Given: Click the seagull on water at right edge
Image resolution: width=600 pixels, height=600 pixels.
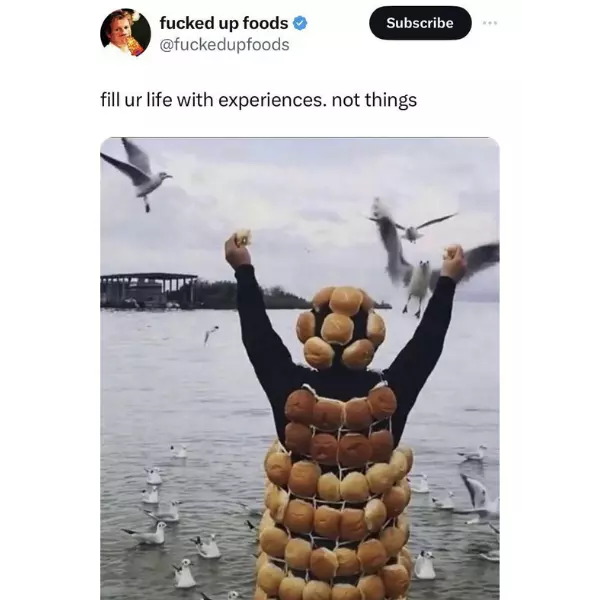Looking at the screenshot, I should (x=478, y=497).
